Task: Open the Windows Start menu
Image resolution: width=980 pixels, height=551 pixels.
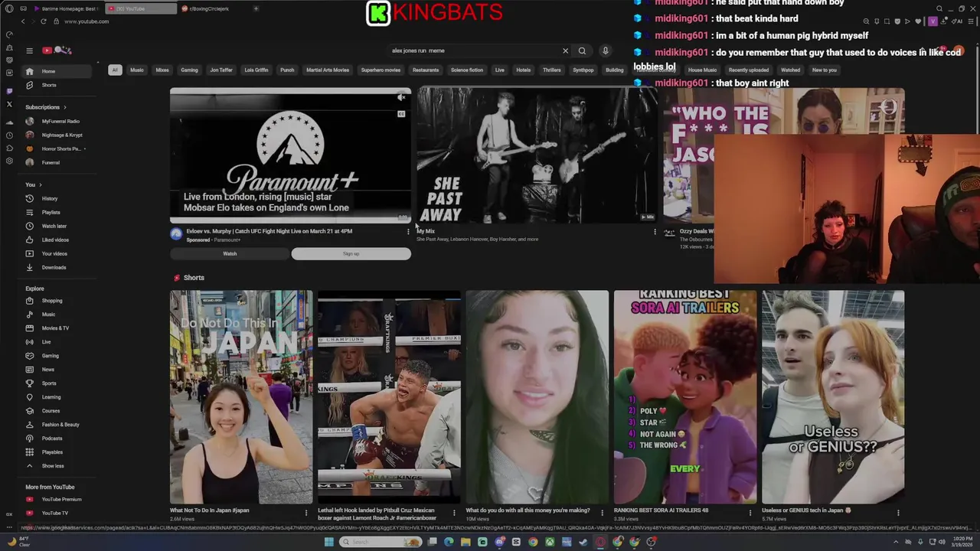Action: click(x=329, y=542)
